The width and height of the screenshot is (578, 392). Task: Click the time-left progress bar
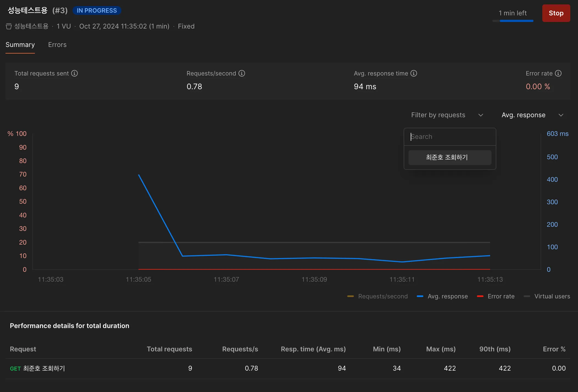coord(513,21)
